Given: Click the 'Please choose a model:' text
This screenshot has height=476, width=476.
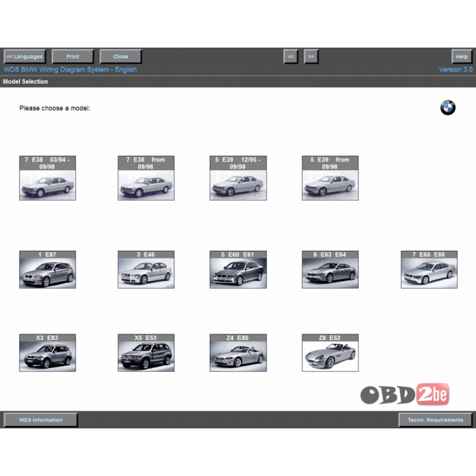Looking at the screenshot, I should (x=55, y=108).
